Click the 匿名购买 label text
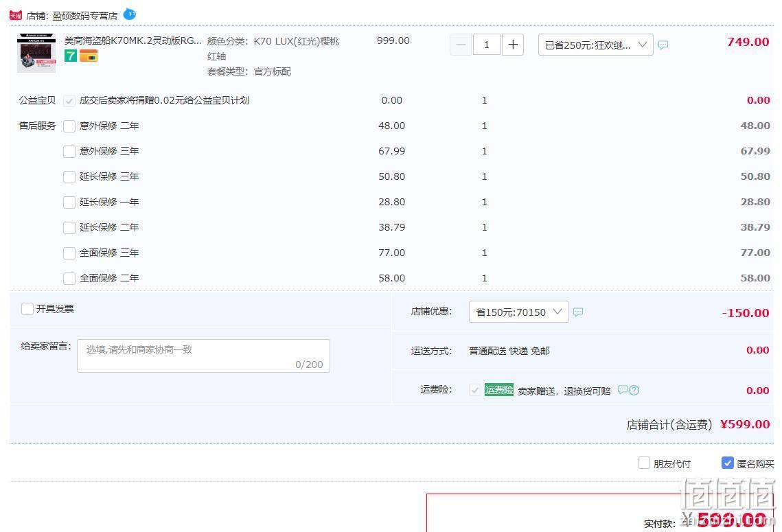782x532 pixels. click(x=756, y=463)
